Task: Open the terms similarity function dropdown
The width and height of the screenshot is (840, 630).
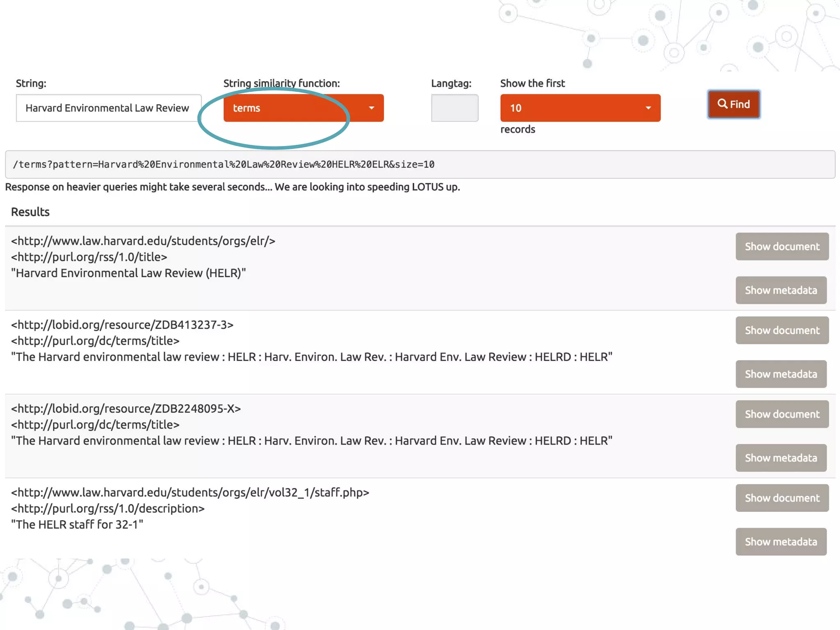Action: coord(303,108)
